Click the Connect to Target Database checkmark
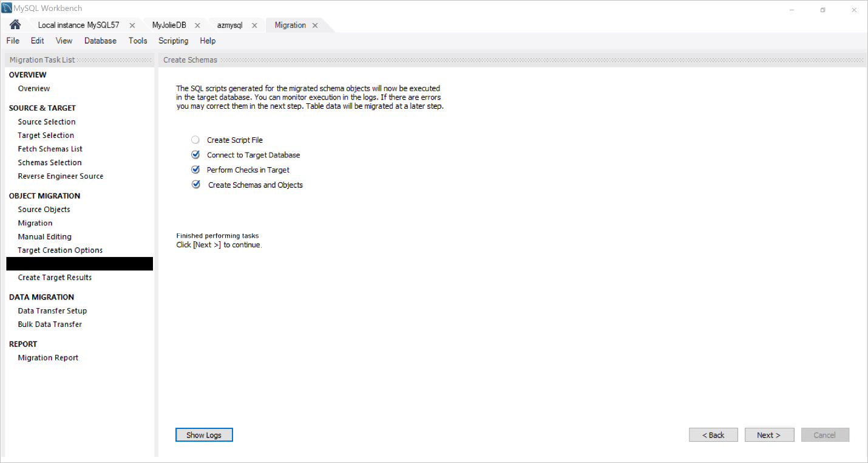868x463 pixels. coord(195,155)
